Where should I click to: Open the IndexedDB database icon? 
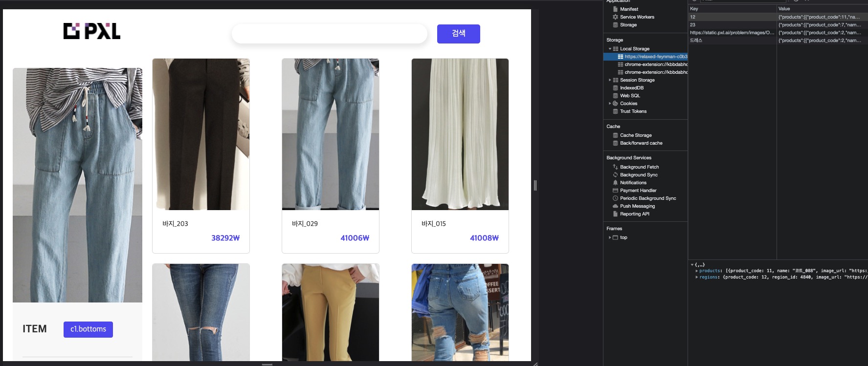click(x=615, y=88)
